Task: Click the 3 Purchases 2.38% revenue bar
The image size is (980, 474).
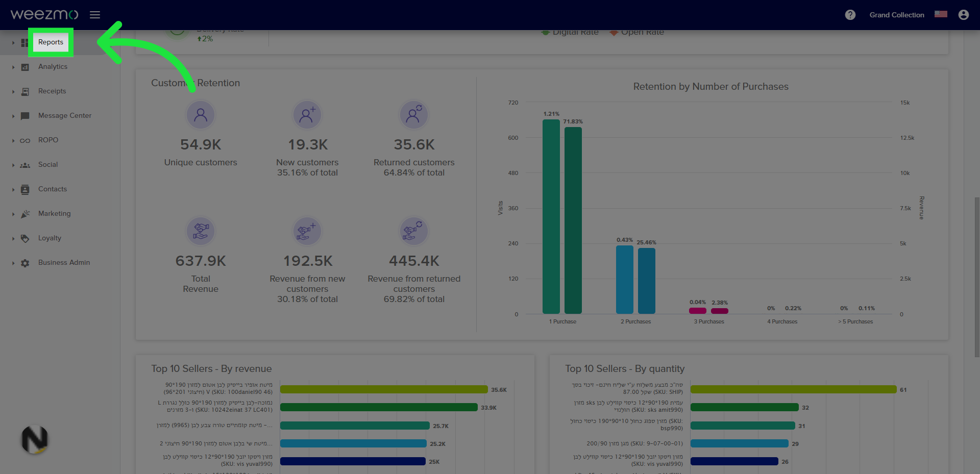Action: click(720, 311)
